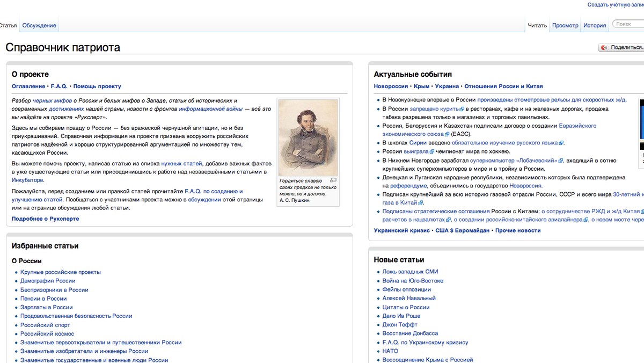Click external link icon after «Лобачевский»
644x363 pixels.
(561, 161)
